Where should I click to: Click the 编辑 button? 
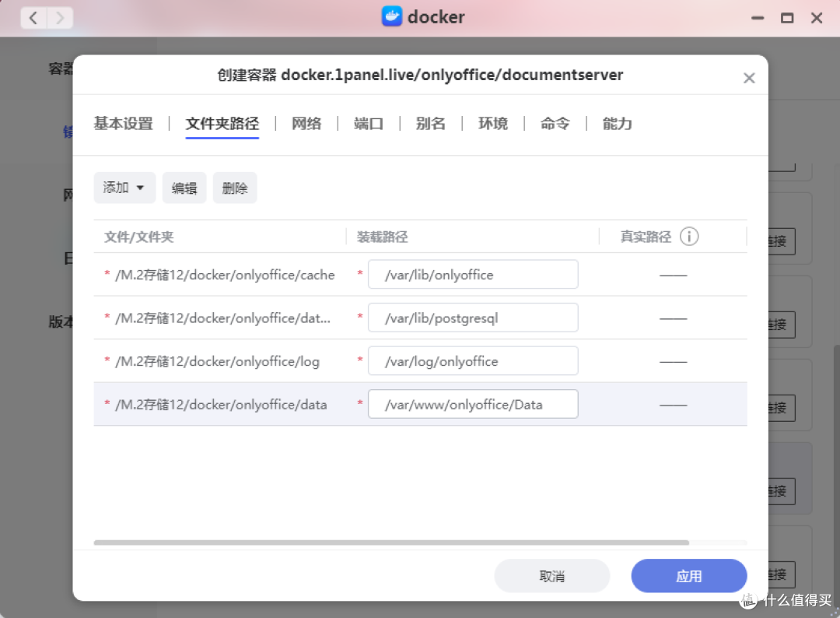(184, 188)
